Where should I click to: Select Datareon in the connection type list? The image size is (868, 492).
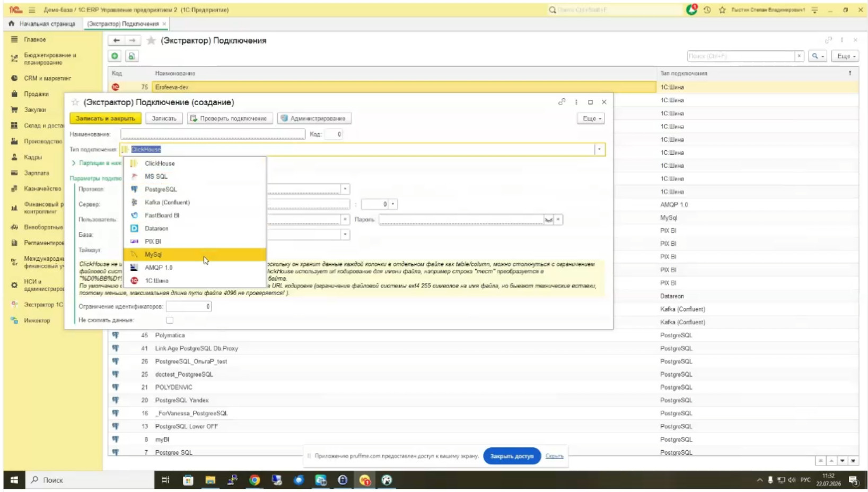[x=195, y=229]
